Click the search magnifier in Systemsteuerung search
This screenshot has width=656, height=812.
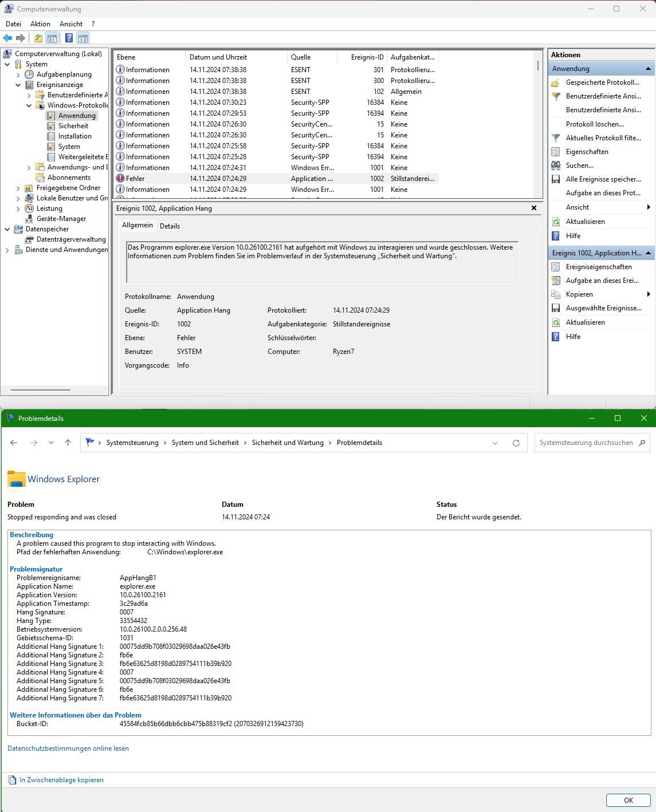click(642, 443)
